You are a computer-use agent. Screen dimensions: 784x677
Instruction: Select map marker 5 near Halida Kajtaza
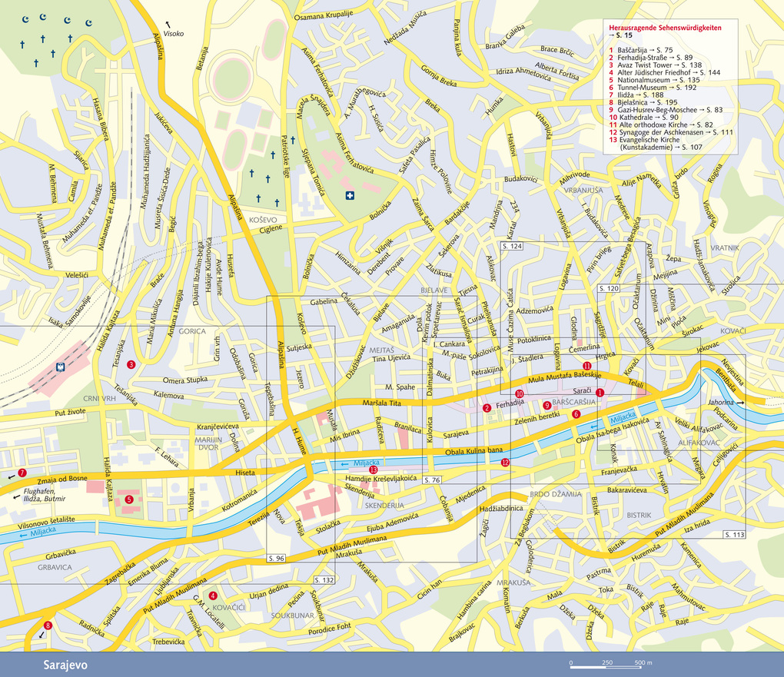tap(129, 499)
